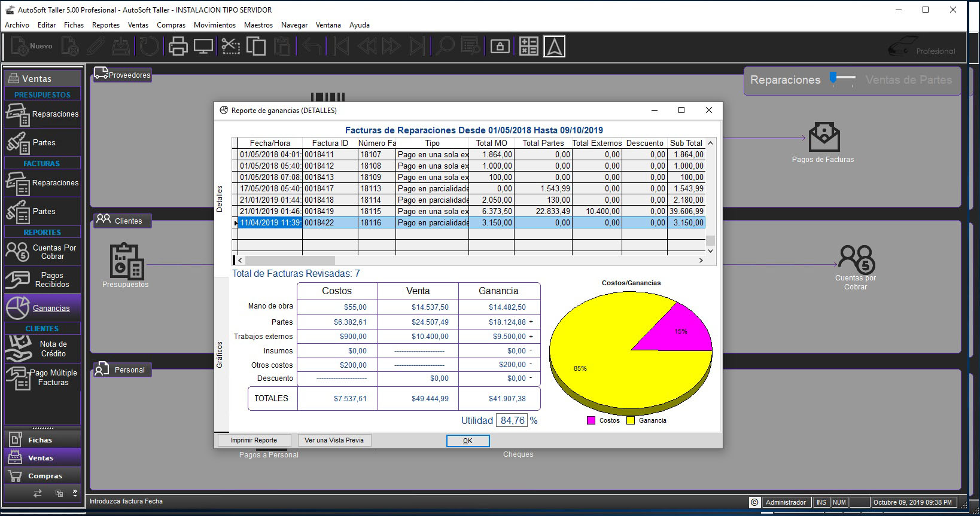Click the Presupuestos icon in diagram
Image resolution: width=980 pixels, height=516 pixels.
126,261
